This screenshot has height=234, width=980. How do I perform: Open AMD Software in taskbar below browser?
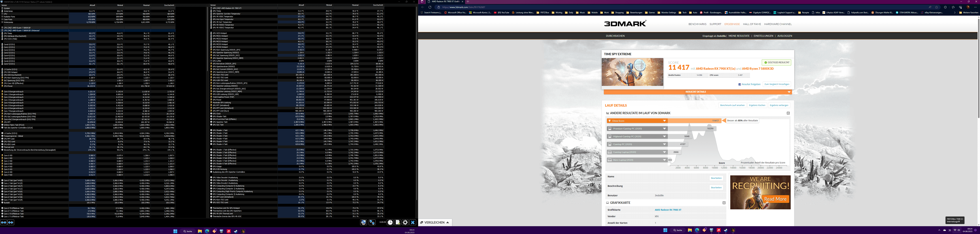[719, 230]
